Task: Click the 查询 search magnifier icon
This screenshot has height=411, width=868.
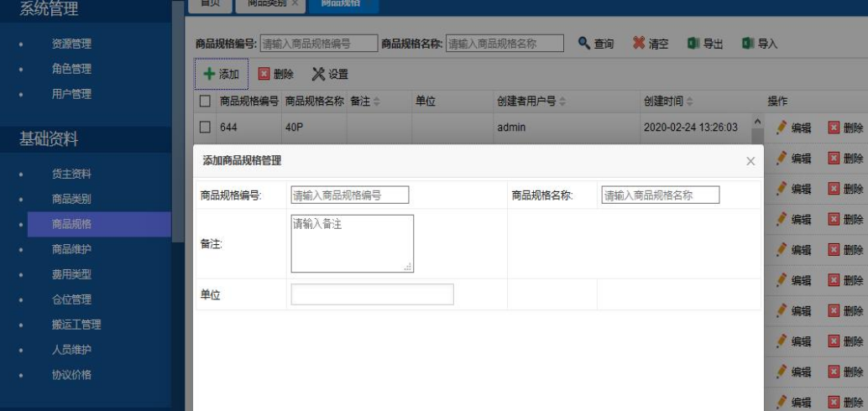Action: tap(584, 43)
